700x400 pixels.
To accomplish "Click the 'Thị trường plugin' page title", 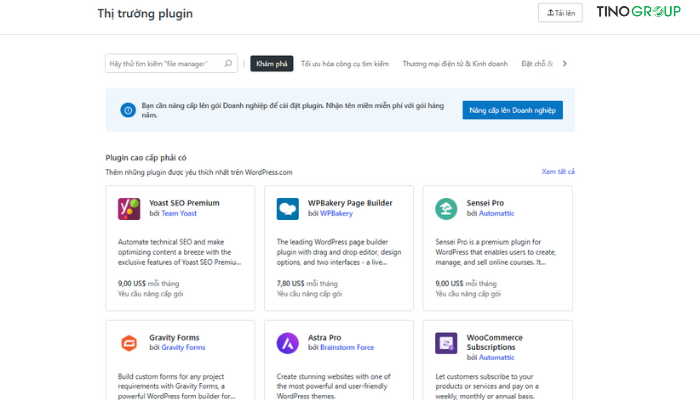I will [x=145, y=13].
